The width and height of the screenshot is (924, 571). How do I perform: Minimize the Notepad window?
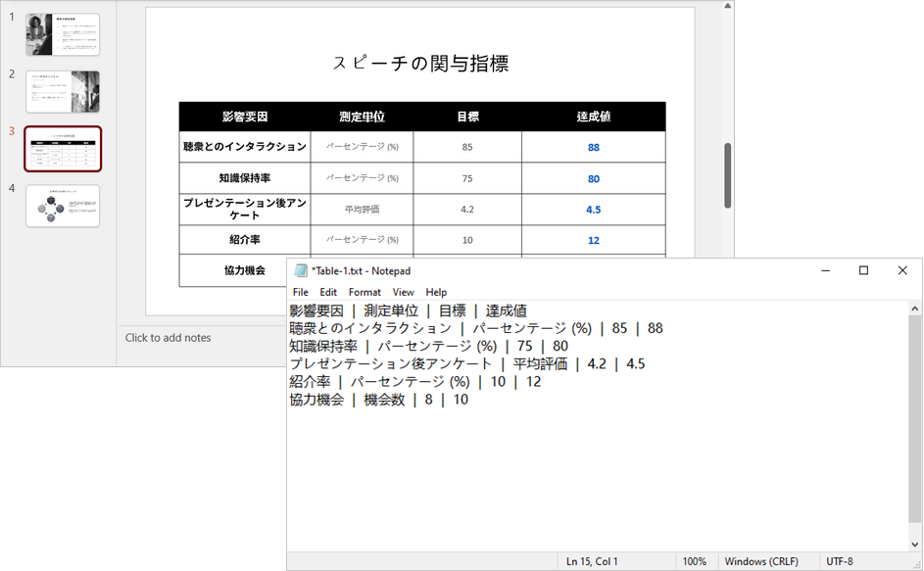[x=826, y=270]
